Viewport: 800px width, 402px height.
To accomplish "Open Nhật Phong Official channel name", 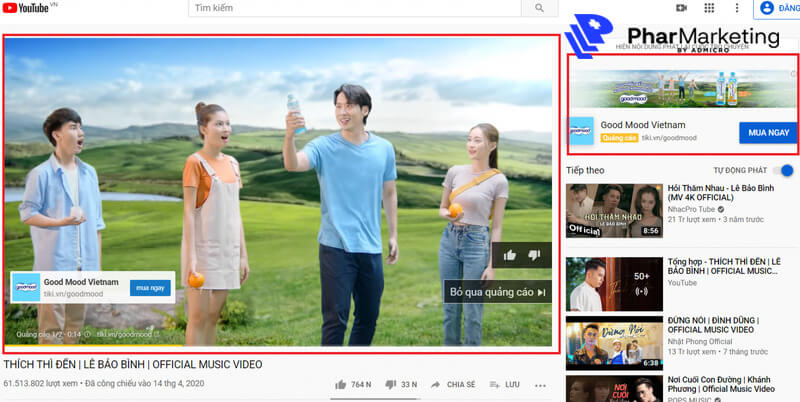I will (700, 341).
